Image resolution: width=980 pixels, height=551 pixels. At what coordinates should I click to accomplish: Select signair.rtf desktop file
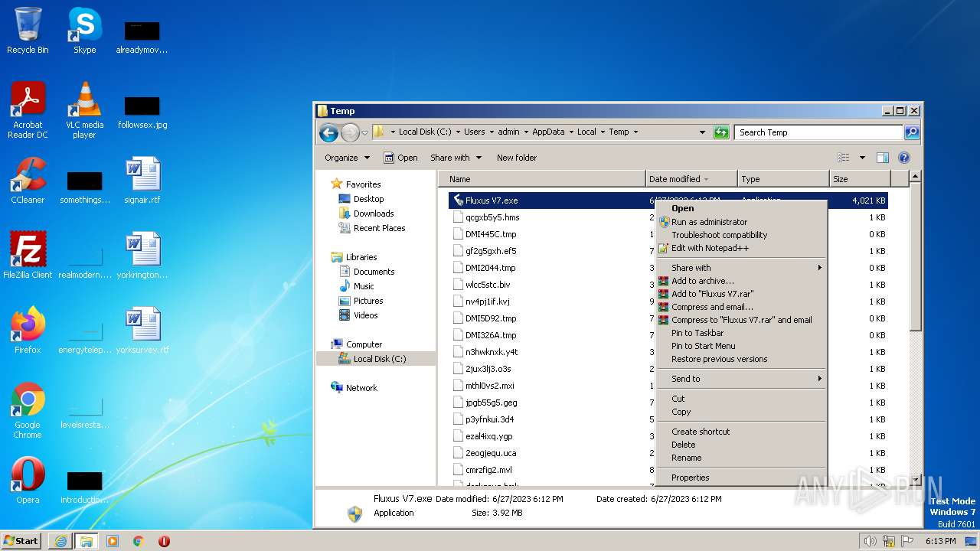(142, 181)
